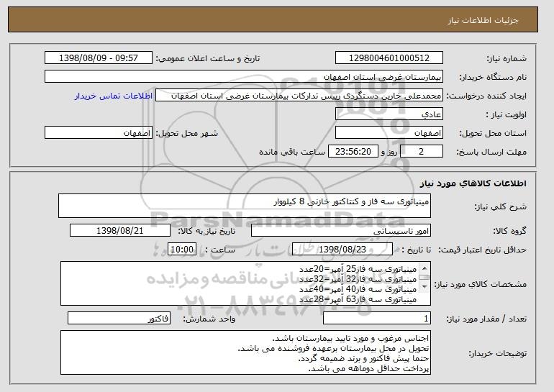Click the quantity field showing 1
Screen dimensions: 554x392
tap(377, 318)
